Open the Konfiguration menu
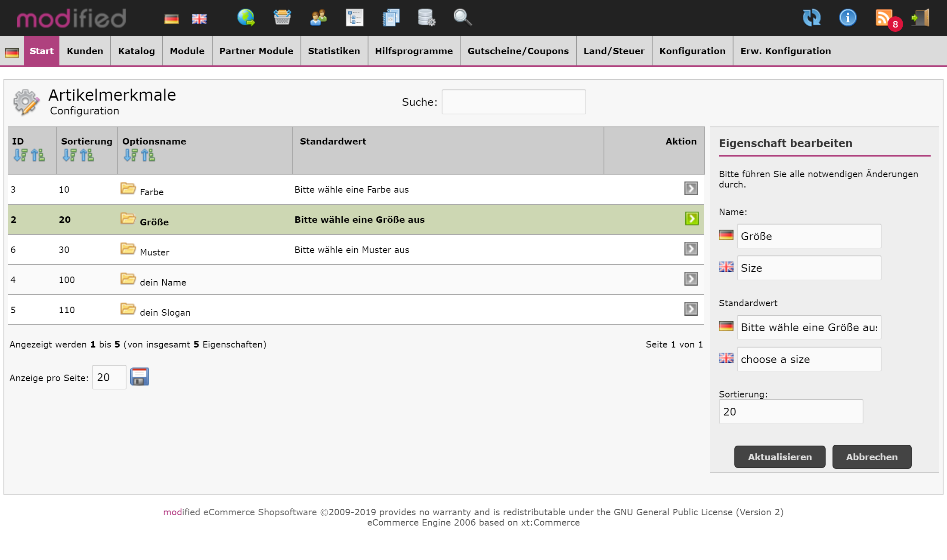This screenshot has width=947, height=560. click(x=692, y=51)
